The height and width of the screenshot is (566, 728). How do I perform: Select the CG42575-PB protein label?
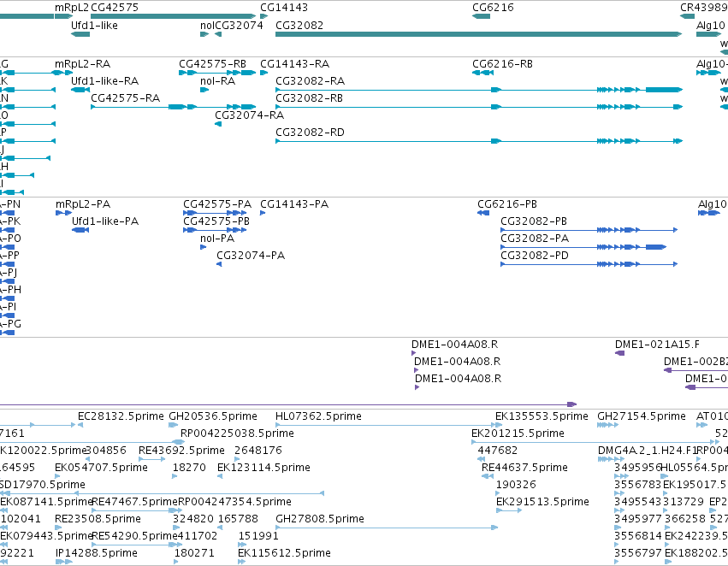coord(216,221)
